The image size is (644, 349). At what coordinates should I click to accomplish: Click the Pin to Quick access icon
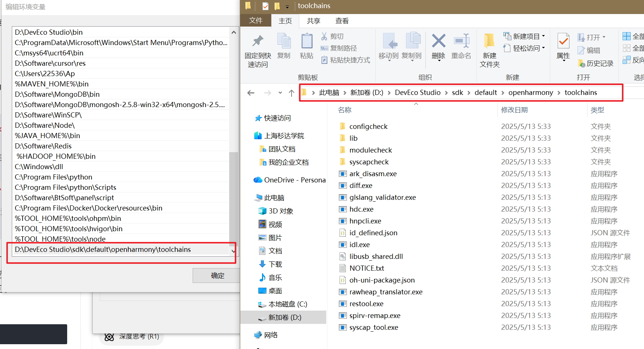(258, 41)
